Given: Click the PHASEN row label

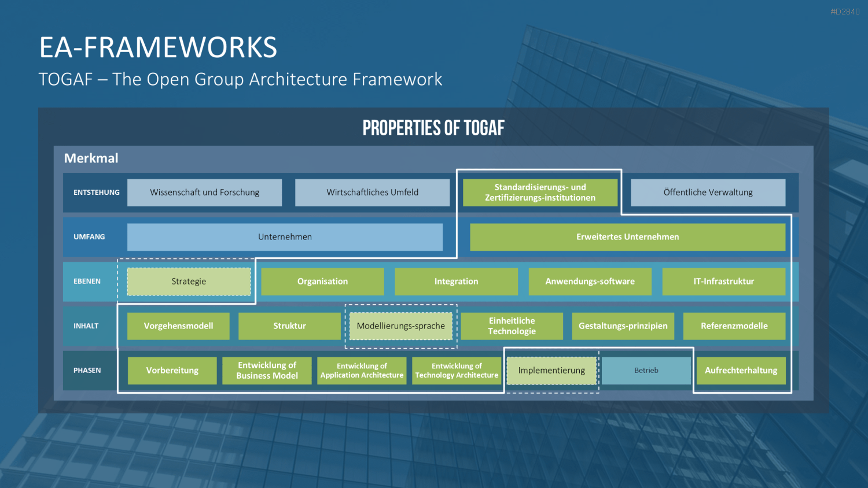Looking at the screenshot, I should 87,371.
